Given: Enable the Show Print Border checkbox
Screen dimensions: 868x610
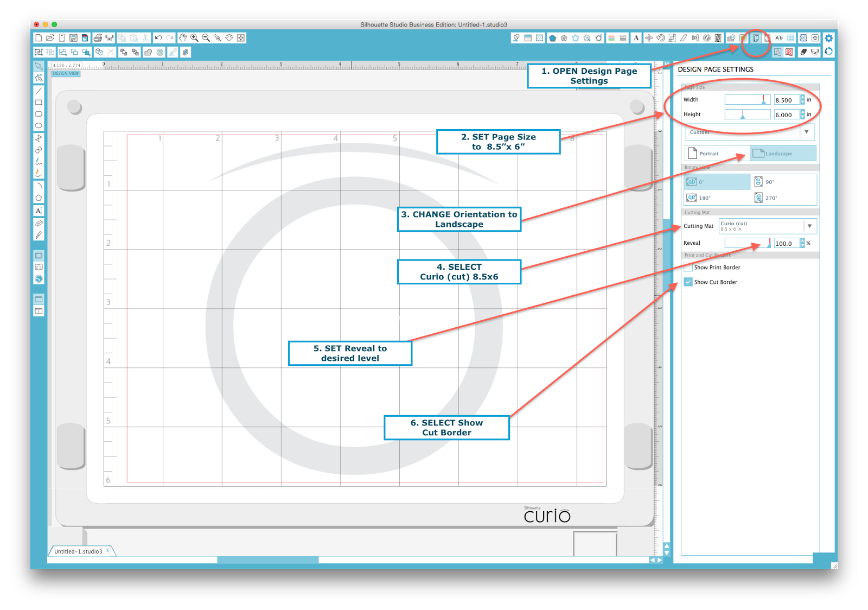Looking at the screenshot, I should coord(688,268).
